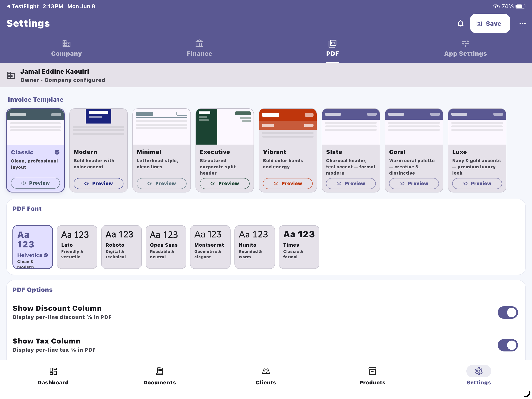Open the App Settings tab
The height and width of the screenshot is (399, 532).
[465, 48]
